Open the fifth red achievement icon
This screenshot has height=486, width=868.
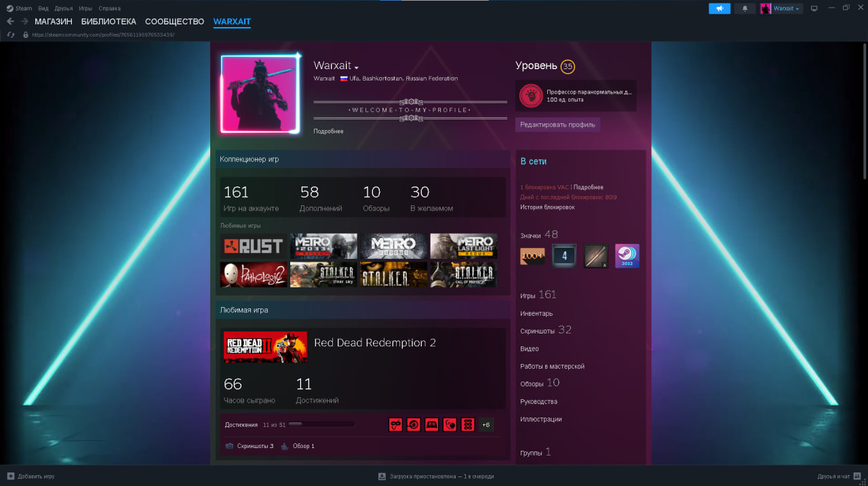click(x=468, y=425)
